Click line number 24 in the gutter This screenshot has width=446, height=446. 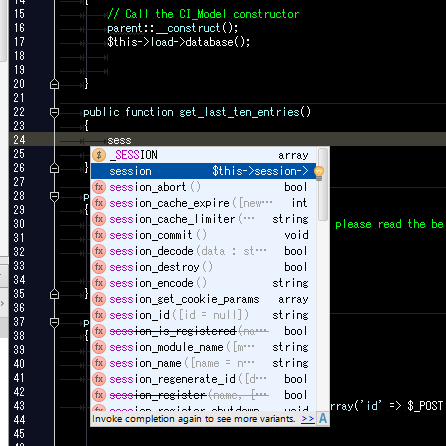point(19,140)
